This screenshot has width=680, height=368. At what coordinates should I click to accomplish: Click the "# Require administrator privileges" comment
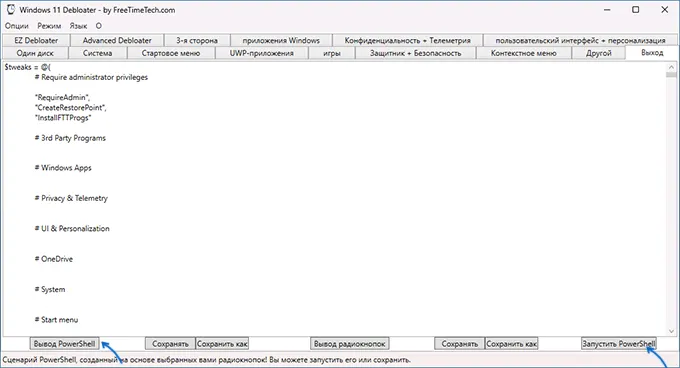91,77
